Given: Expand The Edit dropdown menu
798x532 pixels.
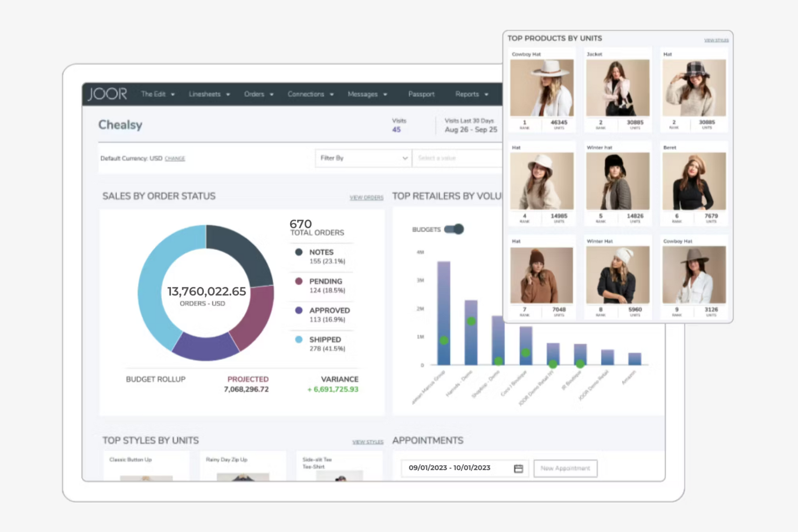Looking at the screenshot, I should pyautogui.click(x=157, y=94).
